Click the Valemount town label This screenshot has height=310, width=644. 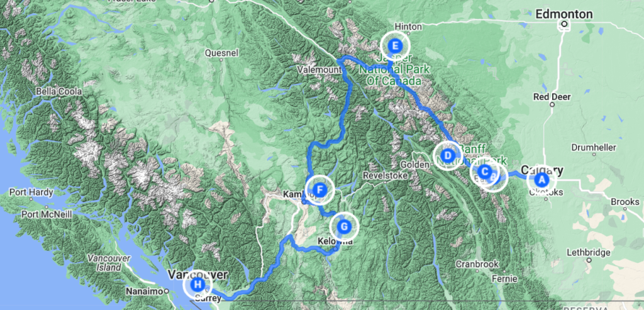pyautogui.click(x=319, y=70)
